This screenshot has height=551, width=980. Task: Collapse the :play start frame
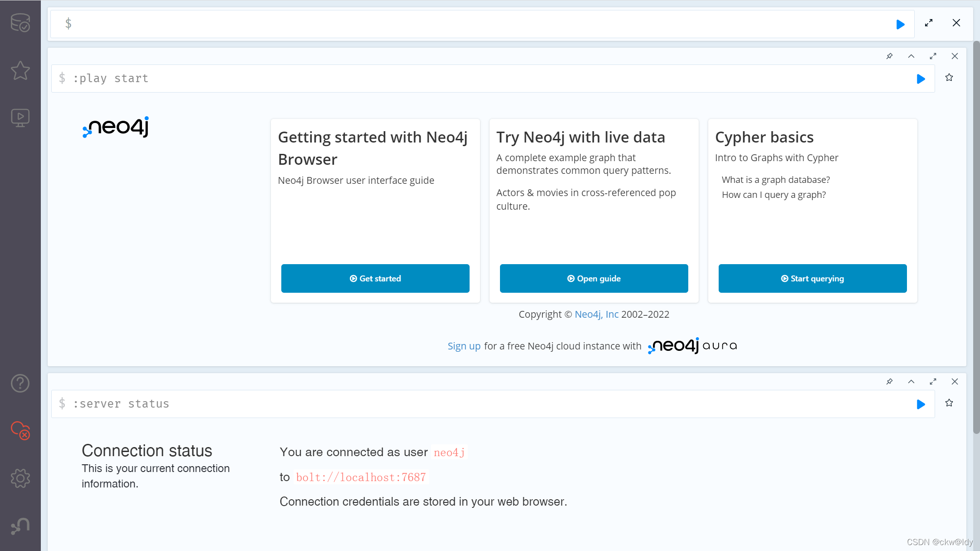pos(911,56)
